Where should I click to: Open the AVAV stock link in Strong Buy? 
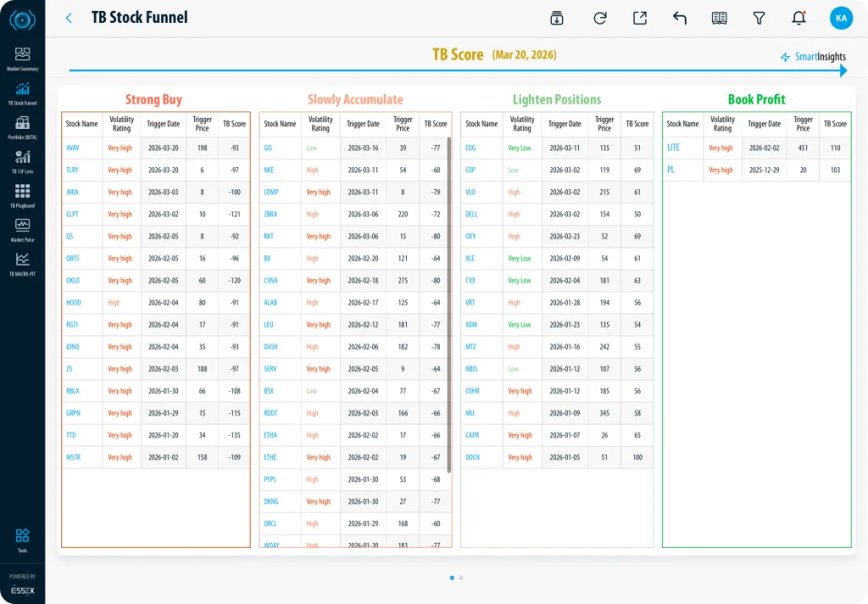coord(72,148)
